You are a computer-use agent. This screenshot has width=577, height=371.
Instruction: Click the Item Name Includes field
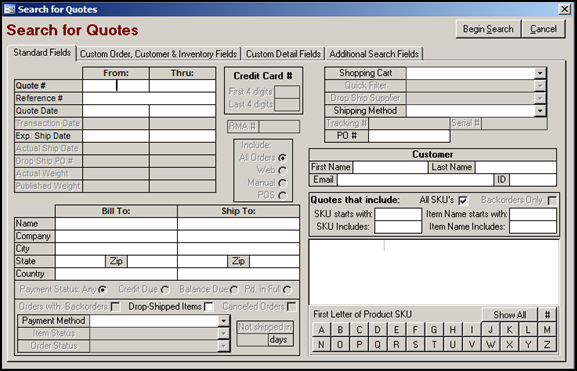(x=533, y=227)
